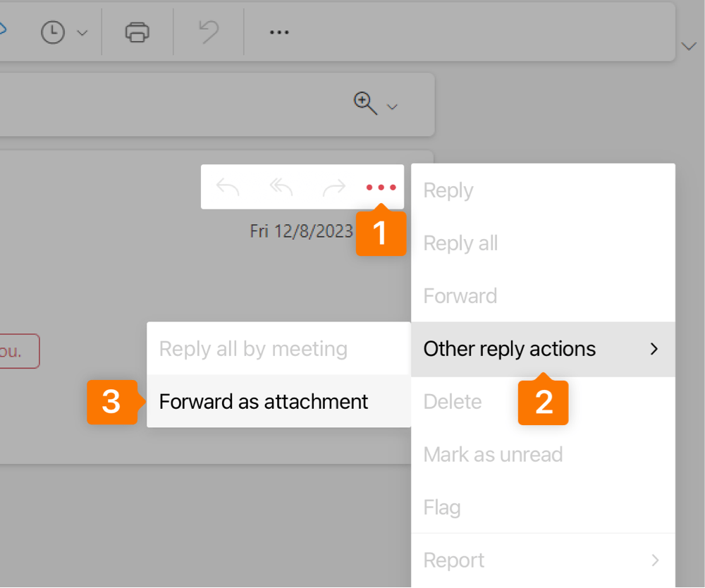Choose Mark as unread from menu
Viewport: 705px width, 588px height.
[493, 455]
